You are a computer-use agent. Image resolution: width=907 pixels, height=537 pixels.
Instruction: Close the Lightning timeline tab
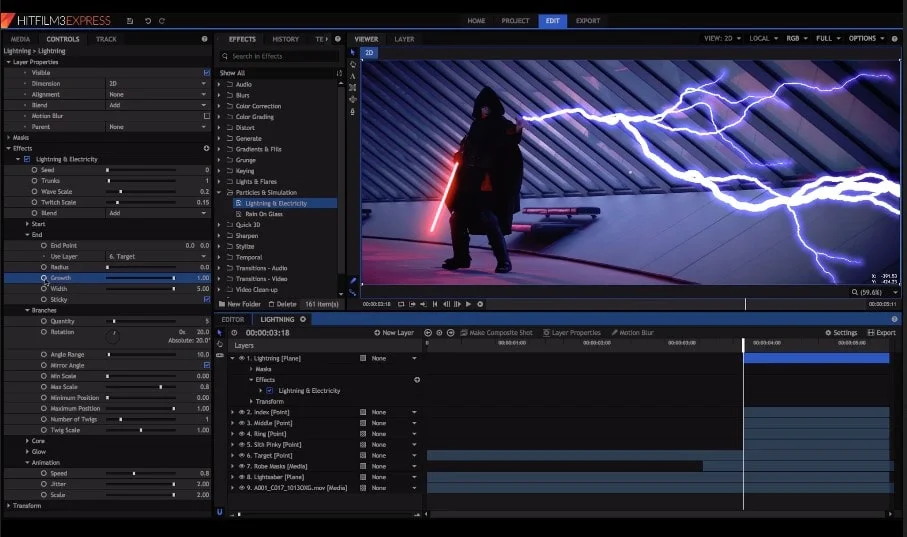[x=303, y=319]
